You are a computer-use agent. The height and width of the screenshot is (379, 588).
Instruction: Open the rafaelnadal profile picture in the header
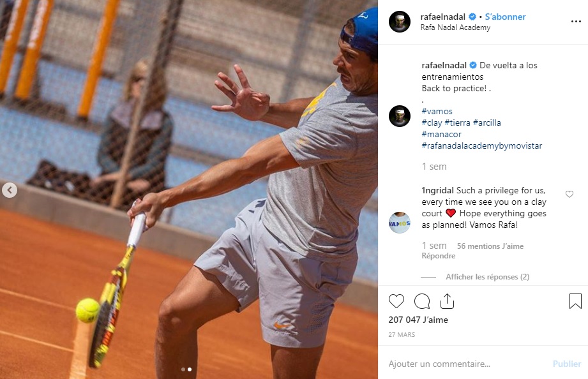coord(400,22)
